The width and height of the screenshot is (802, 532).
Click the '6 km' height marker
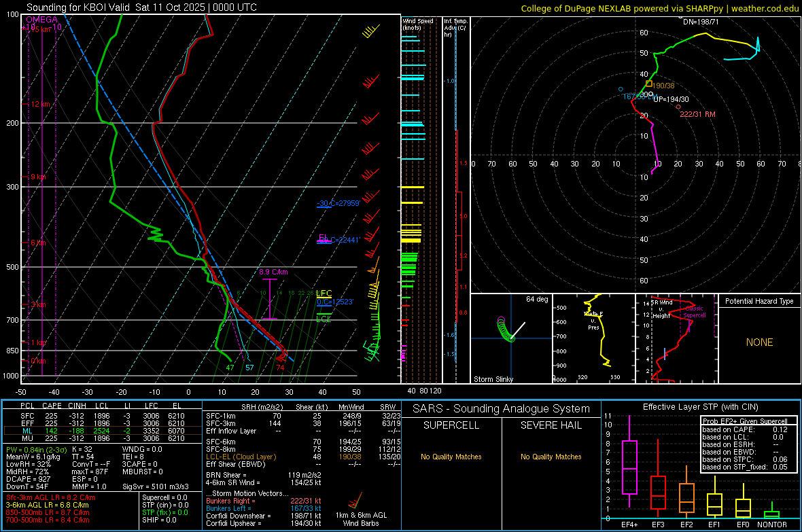[x=38, y=243]
